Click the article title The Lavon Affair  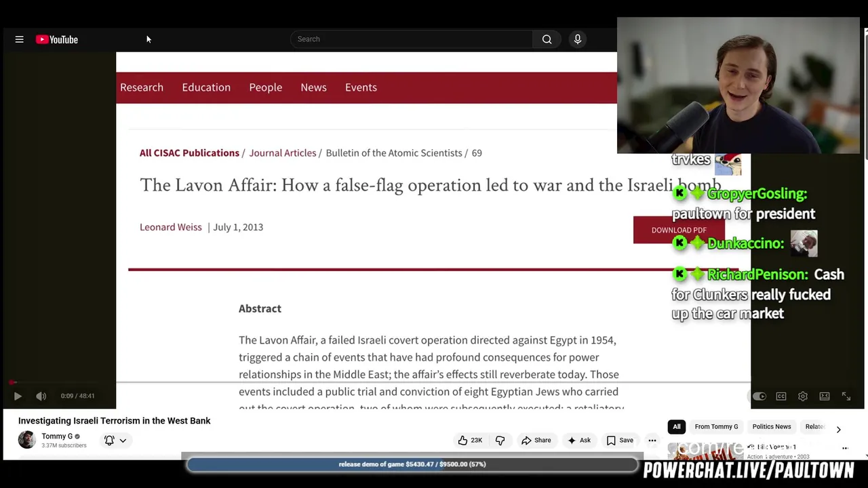point(430,185)
